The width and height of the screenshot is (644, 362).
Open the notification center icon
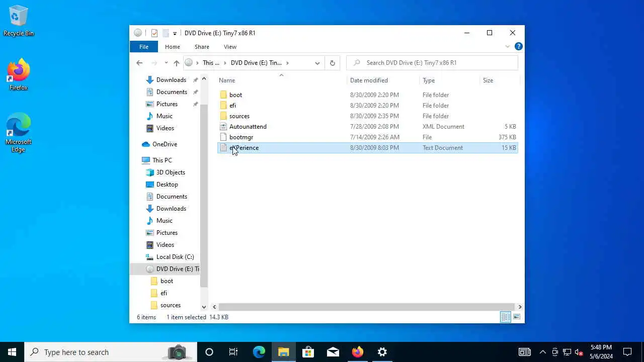[627, 352]
